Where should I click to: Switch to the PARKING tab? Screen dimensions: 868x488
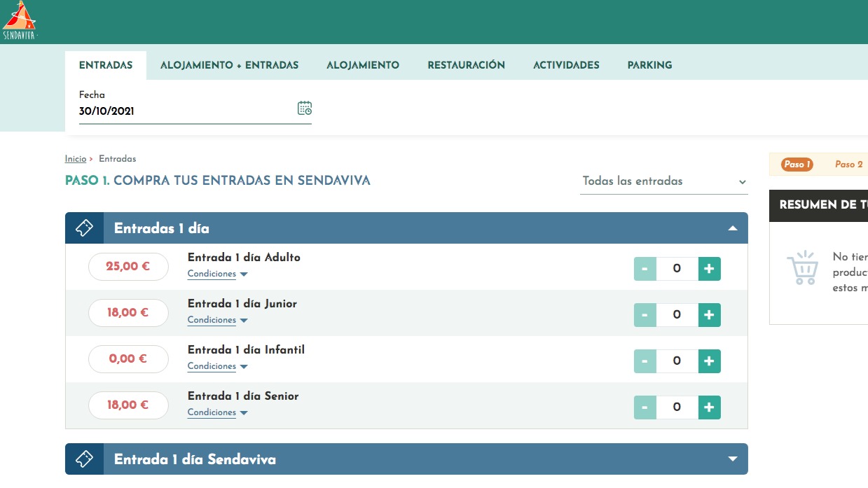point(649,64)
